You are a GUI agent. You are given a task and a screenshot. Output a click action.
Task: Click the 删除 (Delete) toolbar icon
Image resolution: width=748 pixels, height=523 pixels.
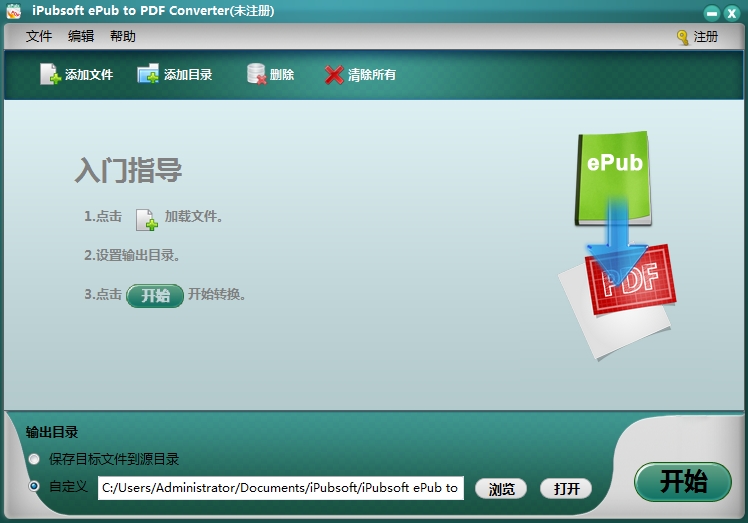coord(256,74)
